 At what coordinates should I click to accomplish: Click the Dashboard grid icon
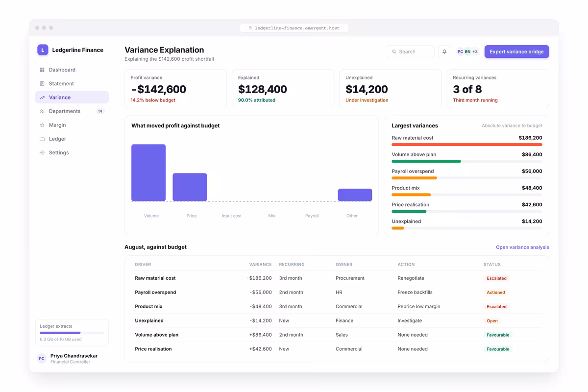pos(42,70)
